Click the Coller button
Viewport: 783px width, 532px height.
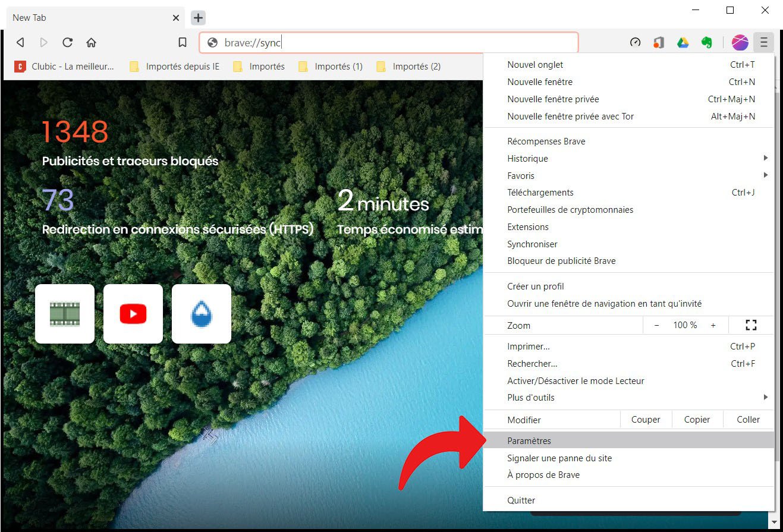click(748, 419)
